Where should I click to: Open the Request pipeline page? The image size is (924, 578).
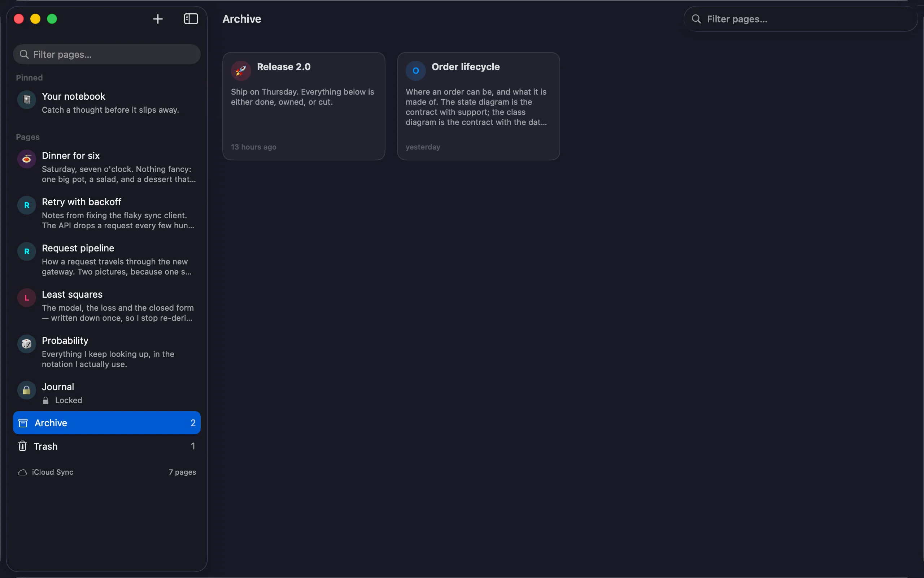[x=106, y=260]
